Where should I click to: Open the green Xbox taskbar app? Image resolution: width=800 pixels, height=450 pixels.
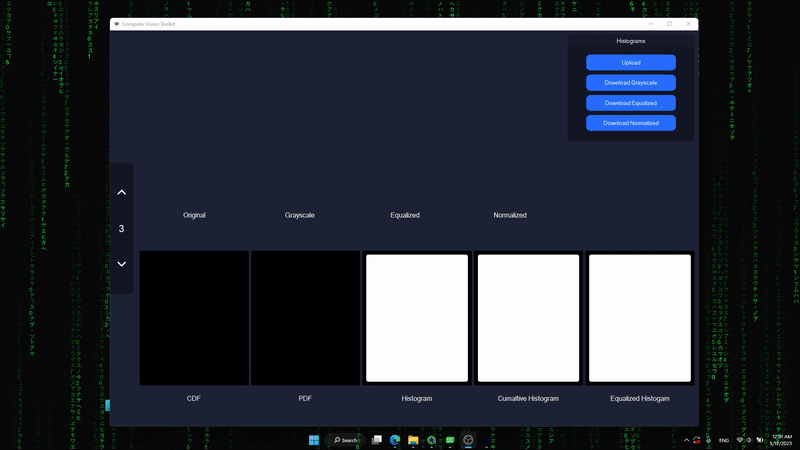click(x=450, y=440)
